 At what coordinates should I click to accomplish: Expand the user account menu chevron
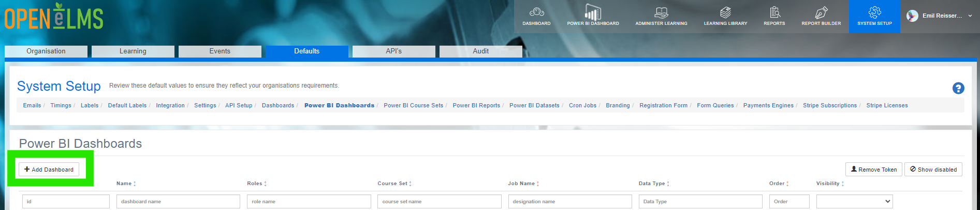point(970,16)
